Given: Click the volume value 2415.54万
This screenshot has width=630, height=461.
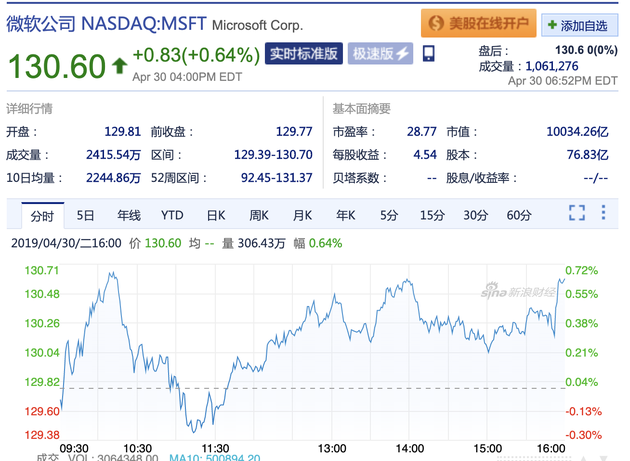Looking at the screenshot, I should point(113,155).
